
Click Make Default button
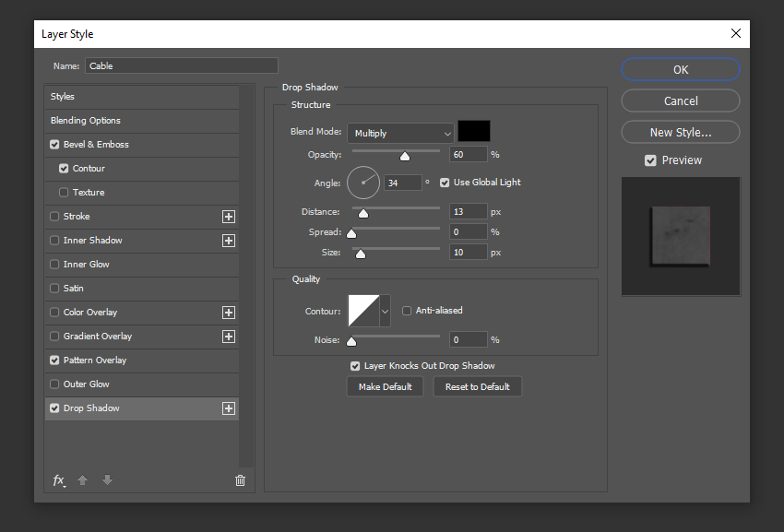coord(385,387)
